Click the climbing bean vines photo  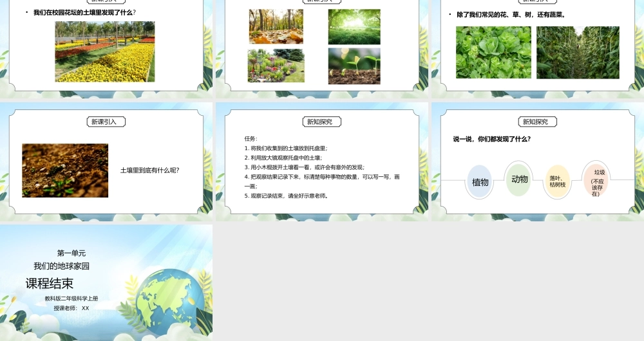tap(578, 53)
